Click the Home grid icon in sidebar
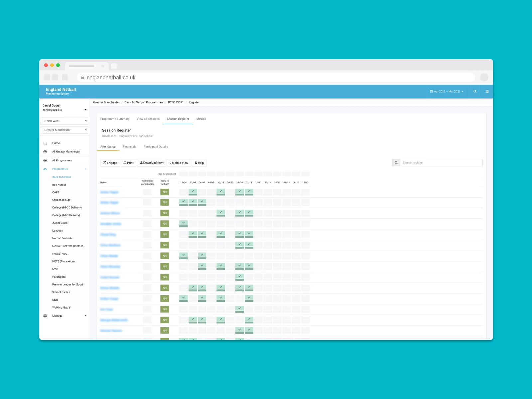 45,143
